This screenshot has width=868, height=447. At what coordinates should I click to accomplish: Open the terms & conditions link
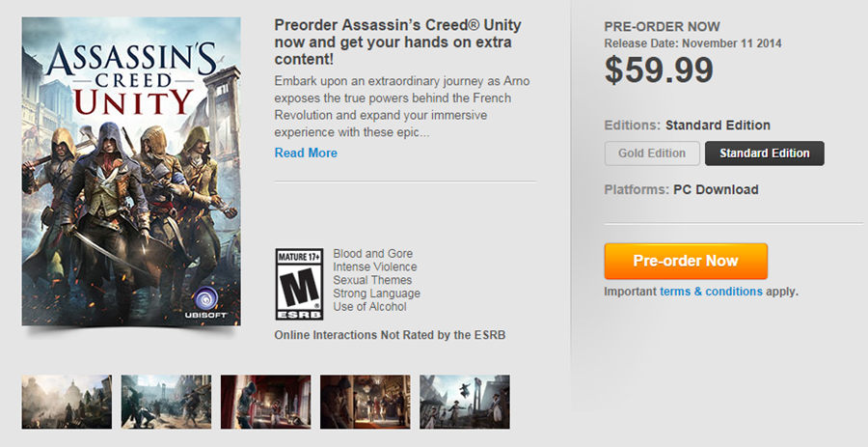pos(711,292)
